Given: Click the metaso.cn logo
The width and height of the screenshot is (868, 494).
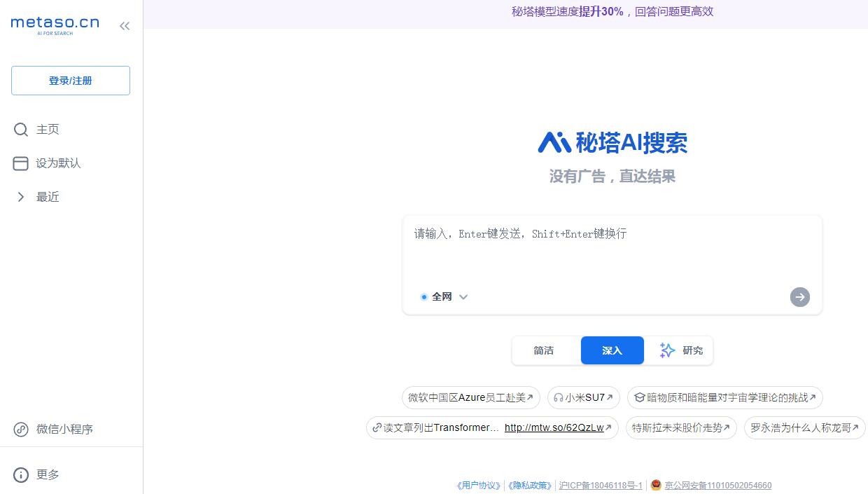Looking at the screenshot, I should [x=55, y=24].
